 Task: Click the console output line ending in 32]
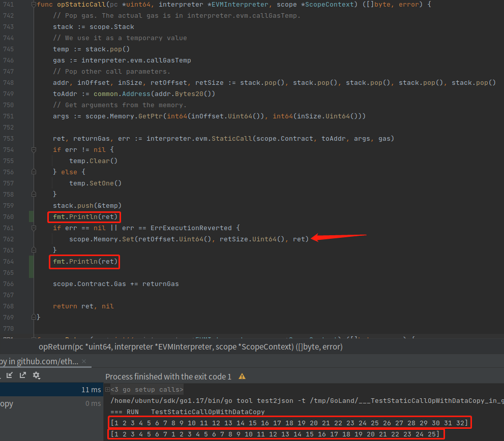point(289,423)
